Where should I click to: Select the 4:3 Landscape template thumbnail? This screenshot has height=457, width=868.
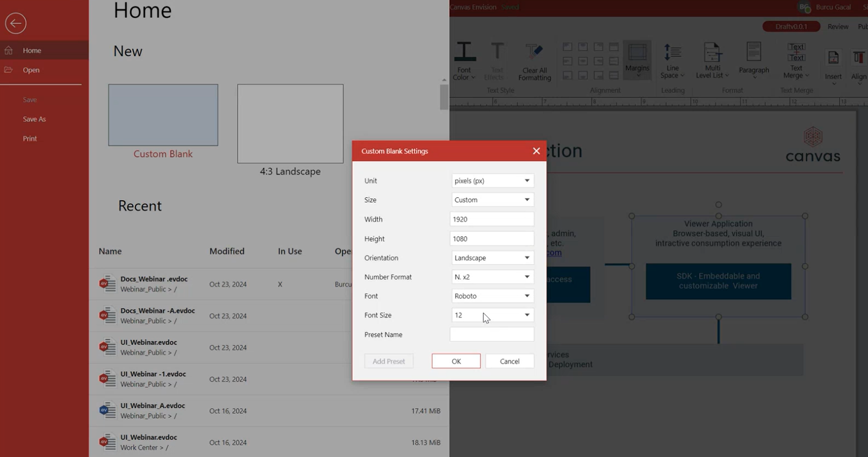(x=290, y=124)
